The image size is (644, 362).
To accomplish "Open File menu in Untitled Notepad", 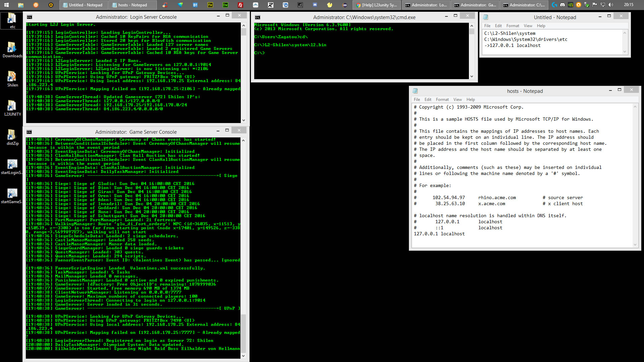I will (487, 26).
